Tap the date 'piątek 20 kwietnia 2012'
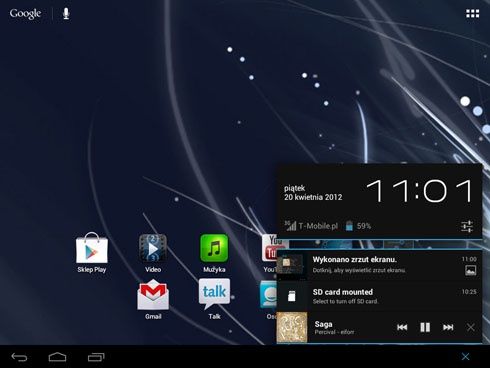This screenshot has width=490, height=368. [313, 193]
